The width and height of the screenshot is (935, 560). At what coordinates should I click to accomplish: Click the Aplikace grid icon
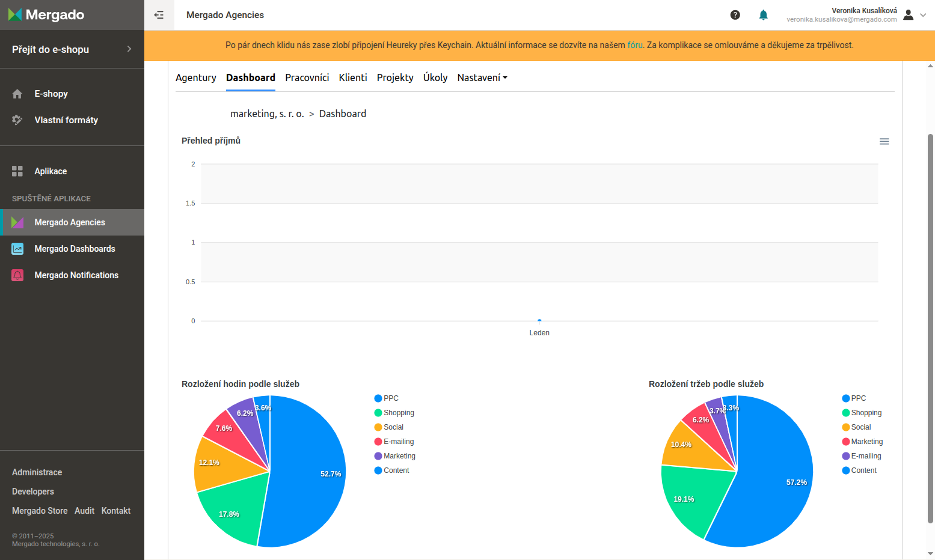[17, 171]
